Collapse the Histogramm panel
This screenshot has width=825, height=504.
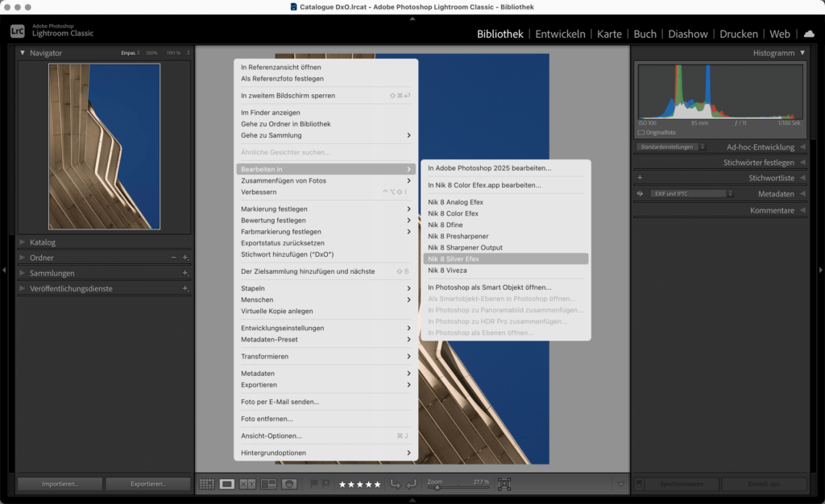tap(802, 53)
